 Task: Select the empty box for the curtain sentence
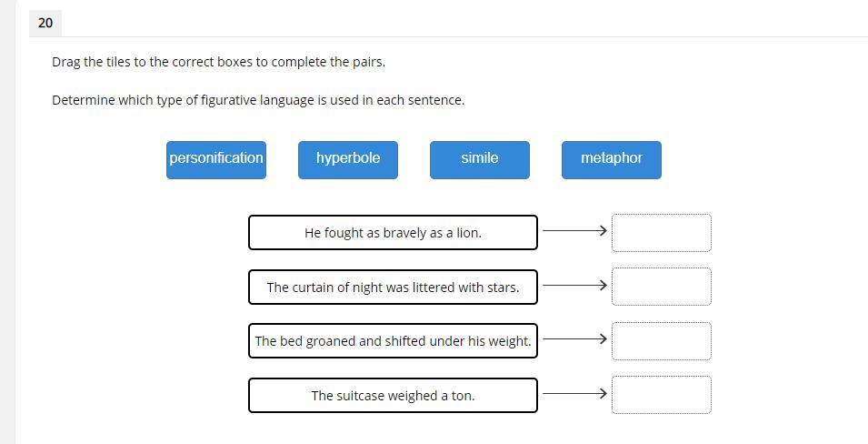coord(662,287)
